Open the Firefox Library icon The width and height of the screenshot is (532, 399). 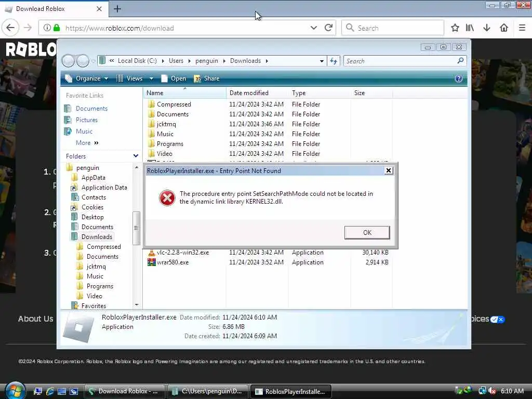(x=470, y=28)
